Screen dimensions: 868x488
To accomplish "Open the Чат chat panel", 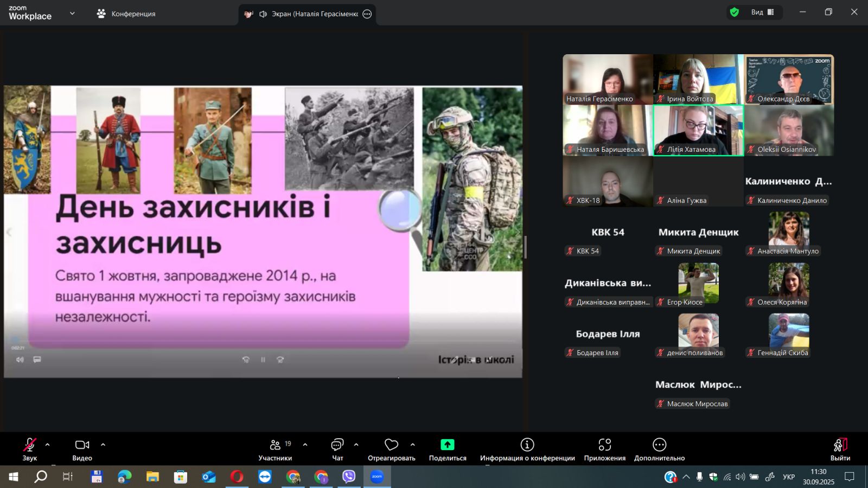I will coord(337,450).
